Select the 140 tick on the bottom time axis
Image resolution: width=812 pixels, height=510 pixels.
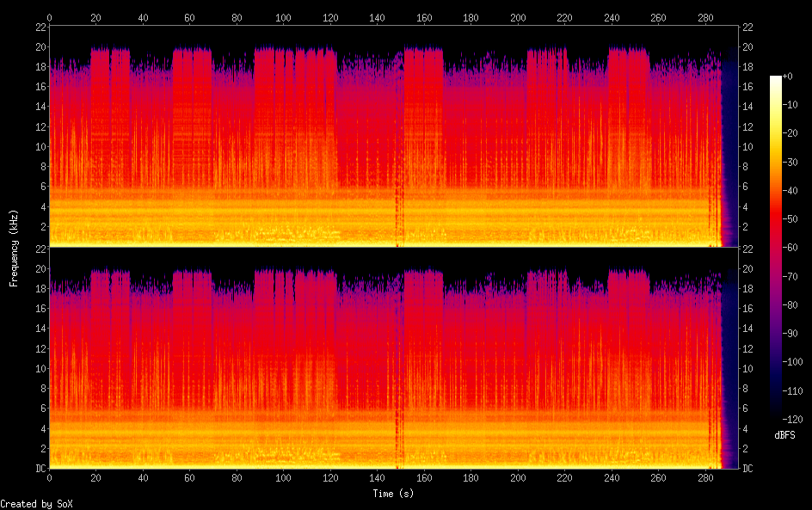pos(377,478)
